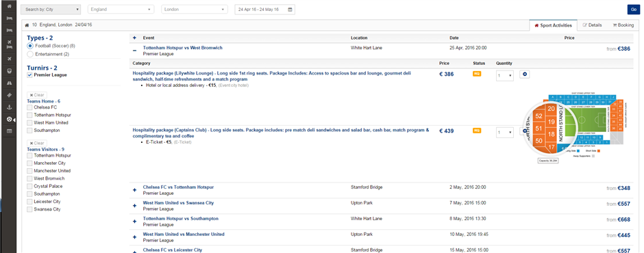Click the Location column header

pos(359,38)
